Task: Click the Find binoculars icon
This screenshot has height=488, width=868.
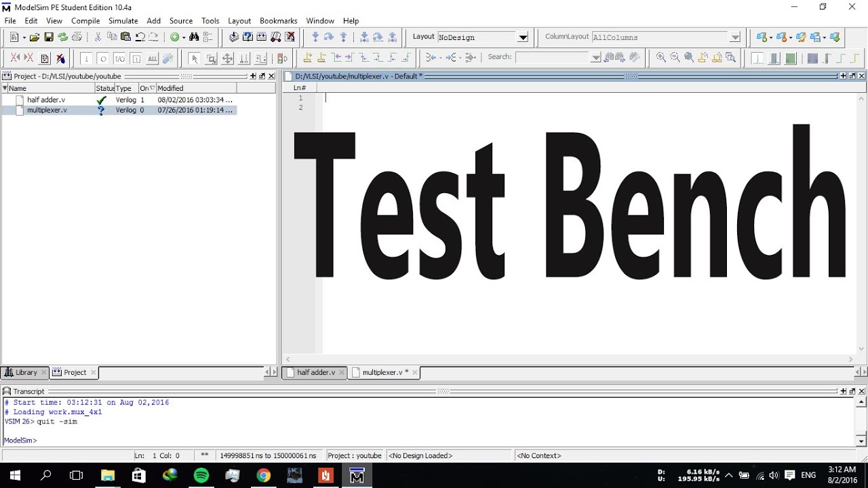Action: 194,37
